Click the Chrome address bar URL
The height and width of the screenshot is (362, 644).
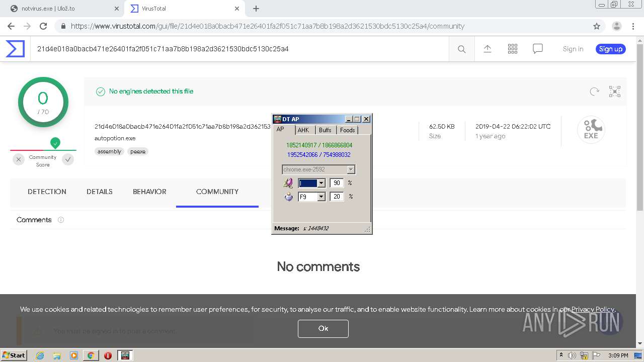pos(267,26)
